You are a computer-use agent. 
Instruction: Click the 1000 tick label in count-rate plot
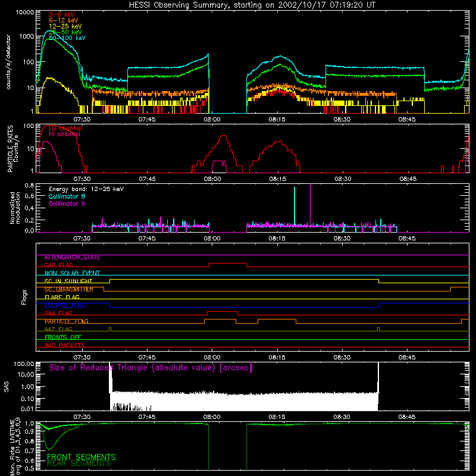coord(26,36)
